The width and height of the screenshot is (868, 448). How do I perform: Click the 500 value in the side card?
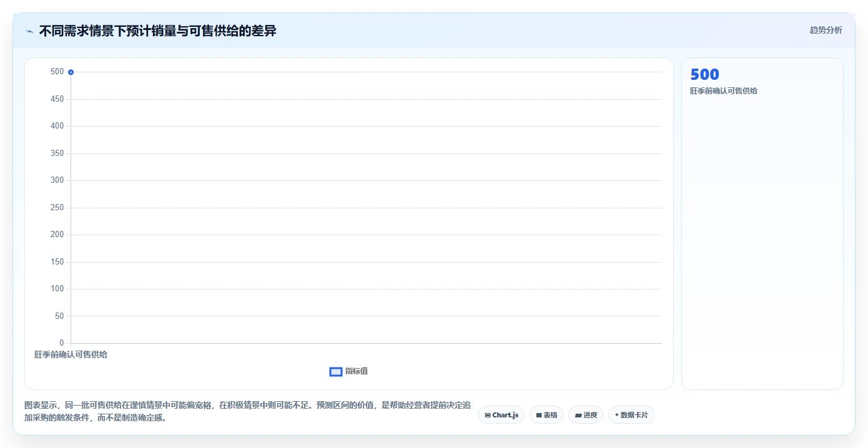point(704,74)
